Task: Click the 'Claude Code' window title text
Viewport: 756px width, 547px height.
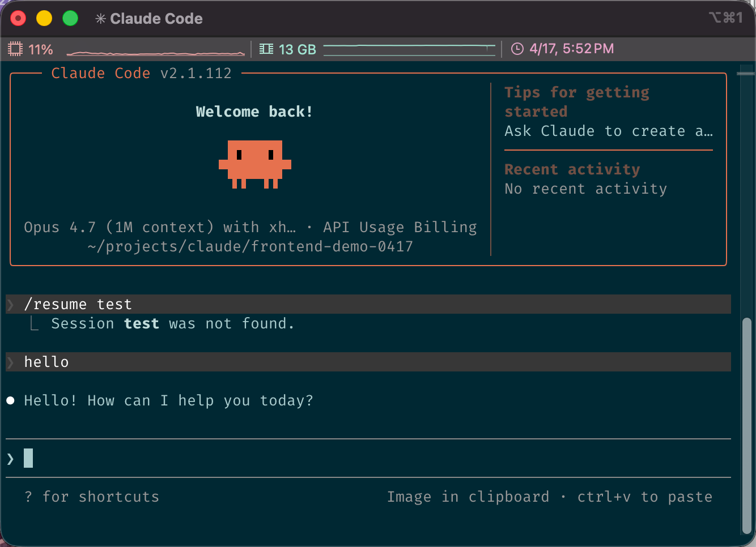Action: point(156,19)
